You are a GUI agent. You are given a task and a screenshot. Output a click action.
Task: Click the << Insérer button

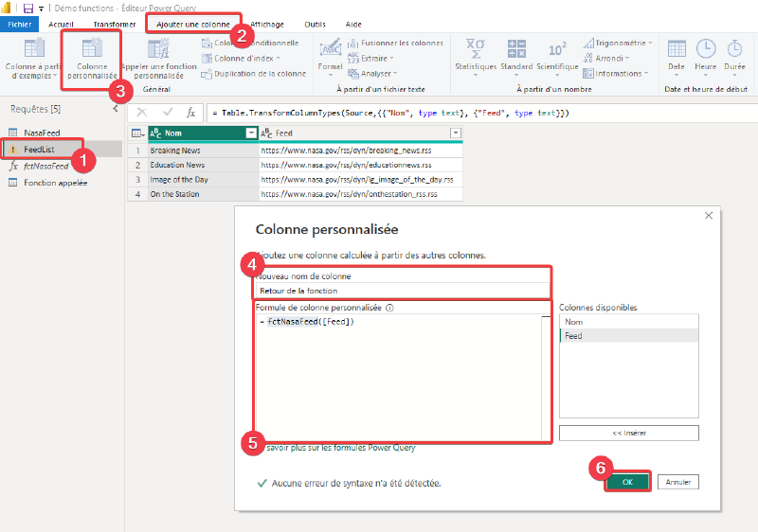click(x=628, y=433)
